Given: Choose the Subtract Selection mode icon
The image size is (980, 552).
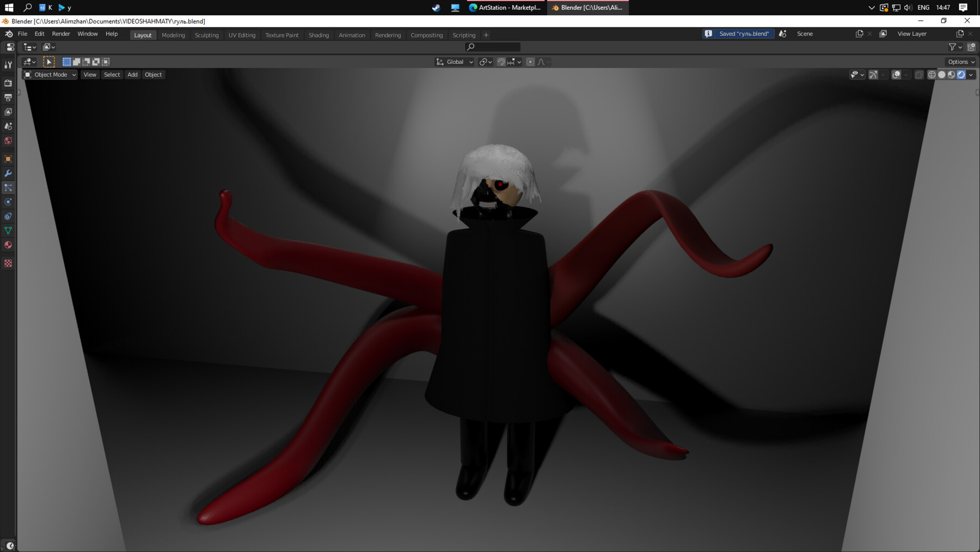Looking at the screenshot, I should coord(87,62).
